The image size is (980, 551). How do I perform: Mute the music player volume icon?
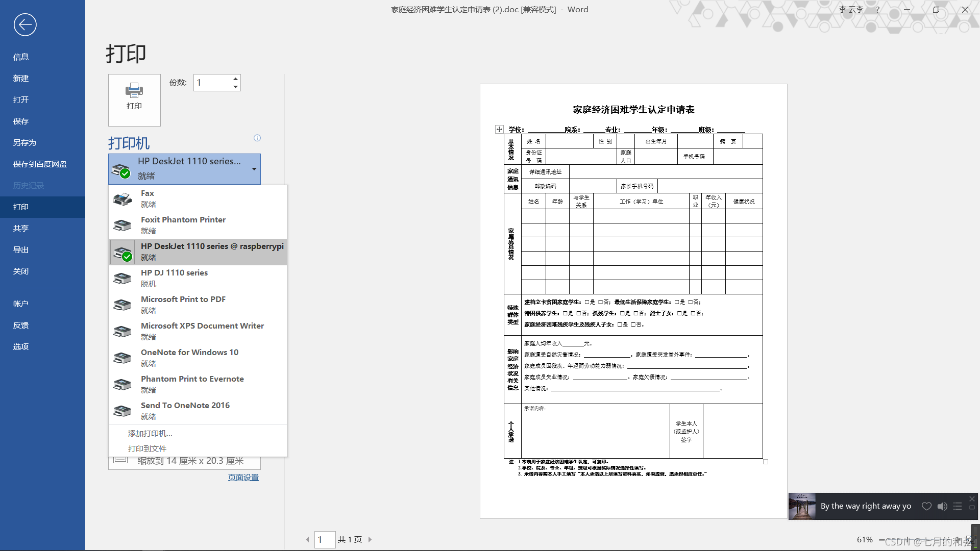tap(942, 506)
